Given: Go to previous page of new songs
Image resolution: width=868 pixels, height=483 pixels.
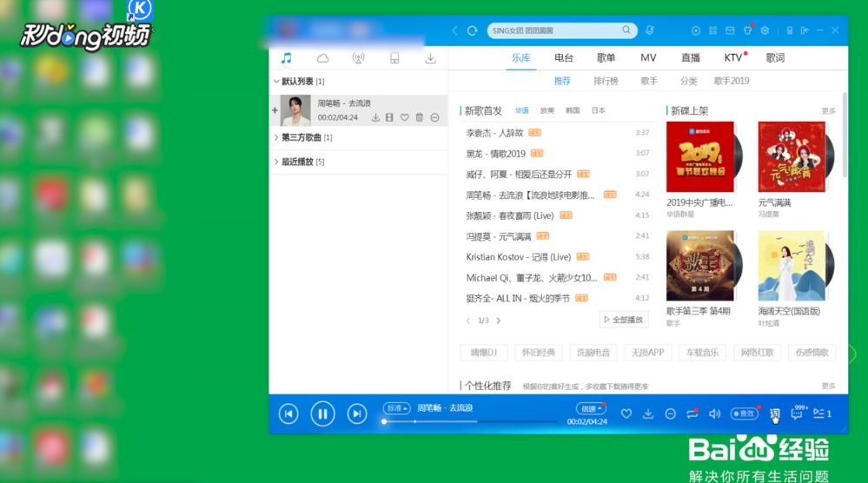Looking at the screenshot, I should tap(468, 321).
